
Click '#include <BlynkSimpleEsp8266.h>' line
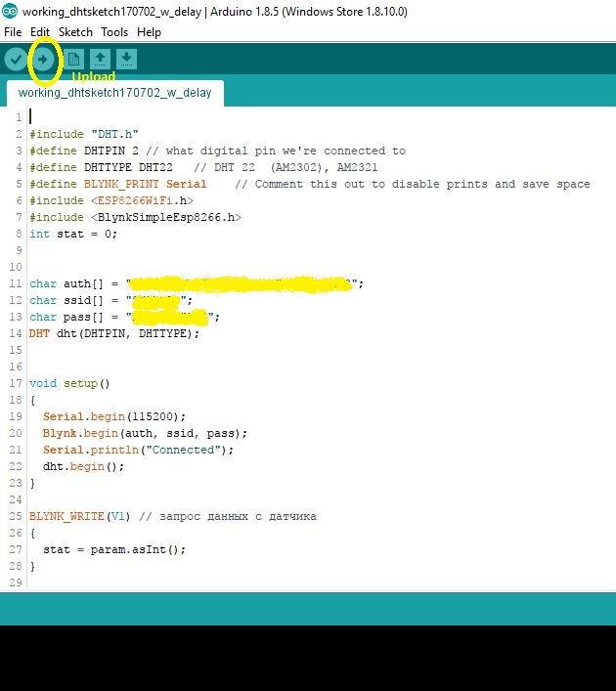click(135, 217)
